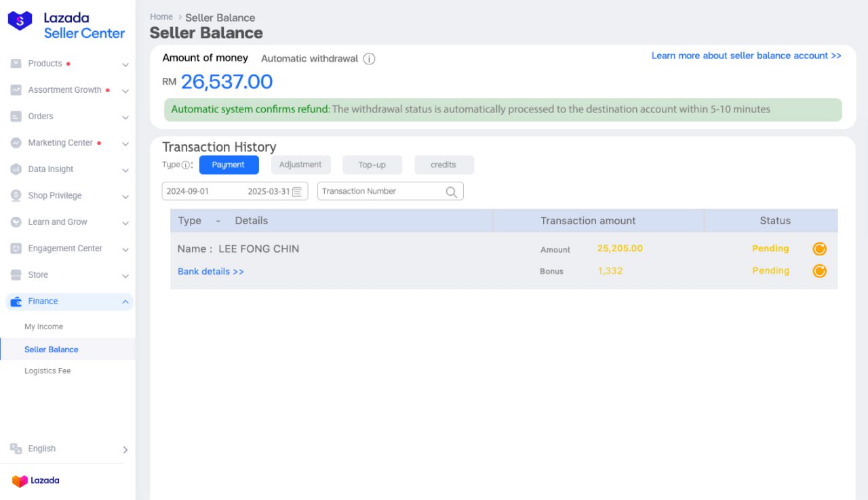Select the Adjustment type filter

pyautogui.click(x=300, y=165)
